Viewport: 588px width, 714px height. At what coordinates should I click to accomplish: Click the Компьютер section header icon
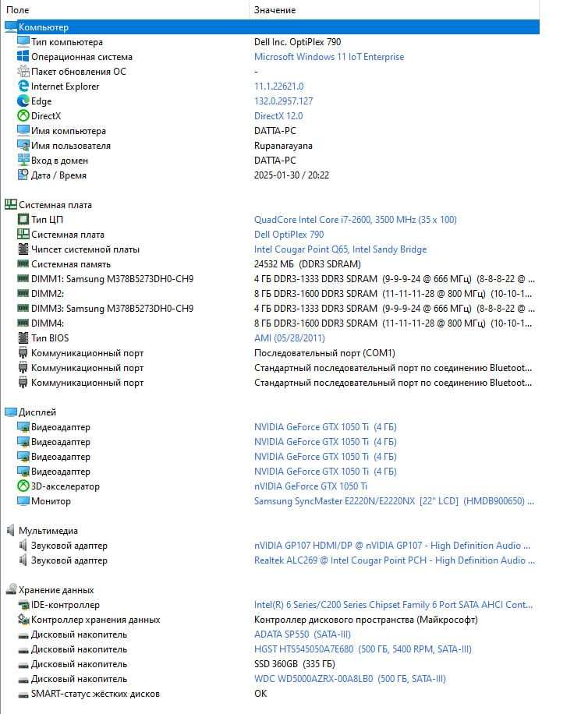10,27
